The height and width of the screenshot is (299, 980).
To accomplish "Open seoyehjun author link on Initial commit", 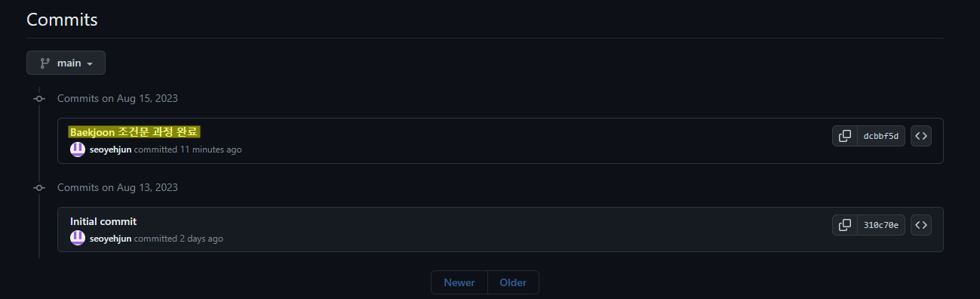I will point(110,239).
